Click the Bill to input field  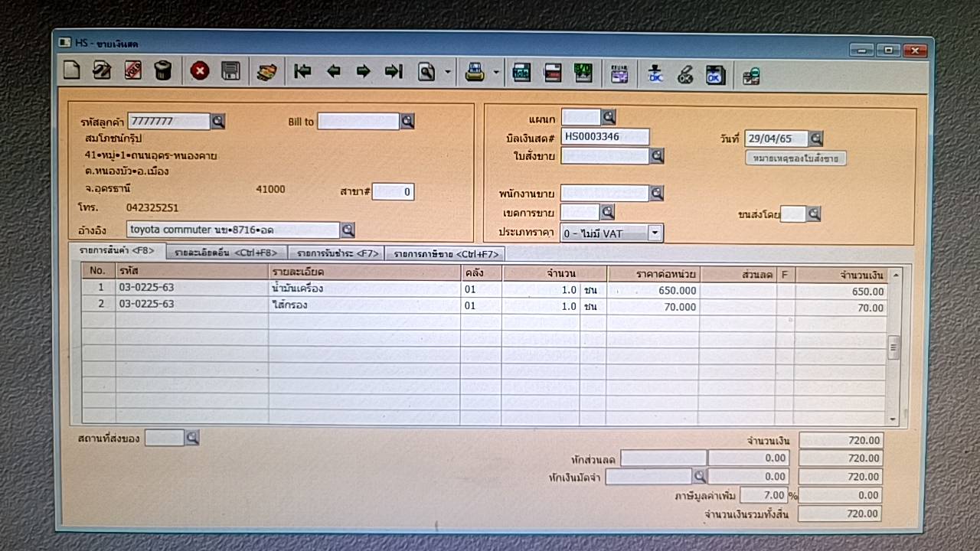[x=358, y=121]
